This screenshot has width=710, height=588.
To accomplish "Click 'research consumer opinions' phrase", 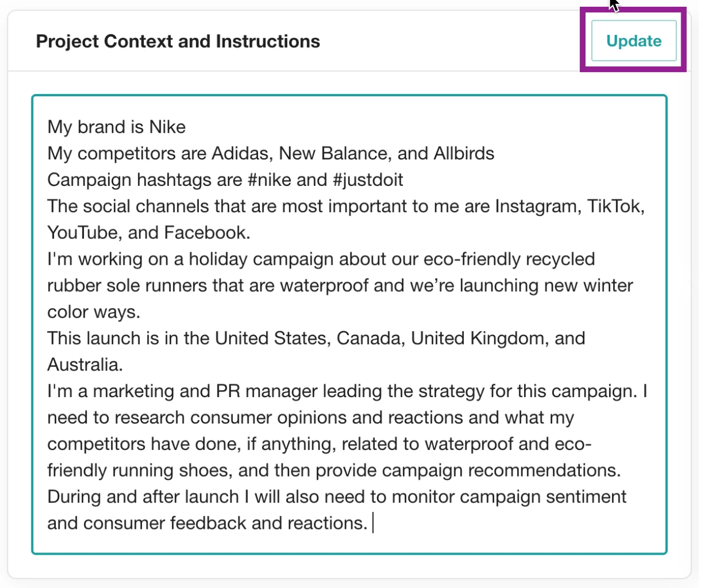I will coord(230,418).
